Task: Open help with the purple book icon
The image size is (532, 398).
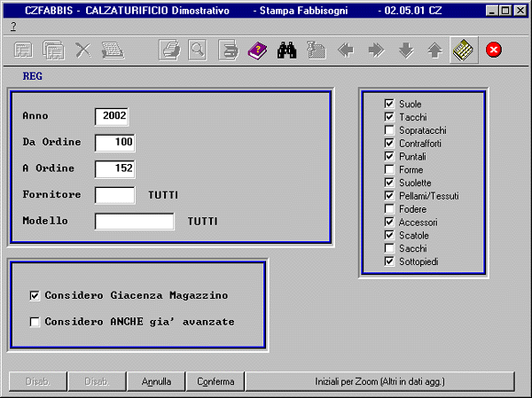Action: (x=257, y=51)
